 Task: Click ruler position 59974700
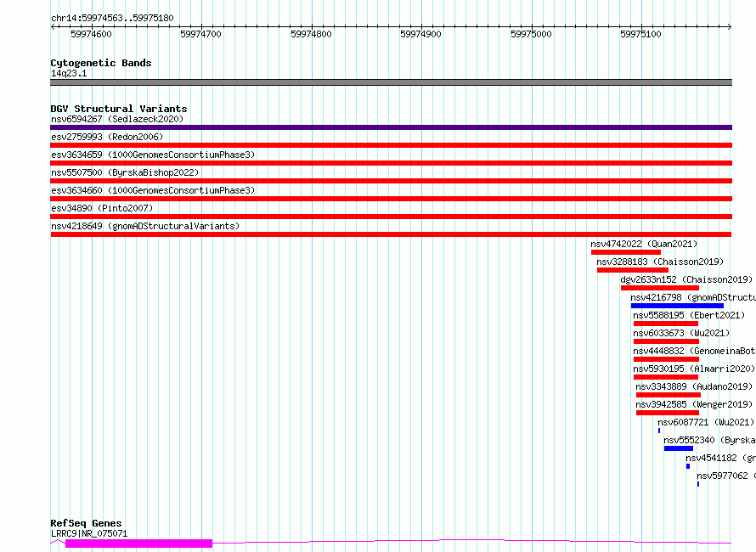tap(200, 34)
